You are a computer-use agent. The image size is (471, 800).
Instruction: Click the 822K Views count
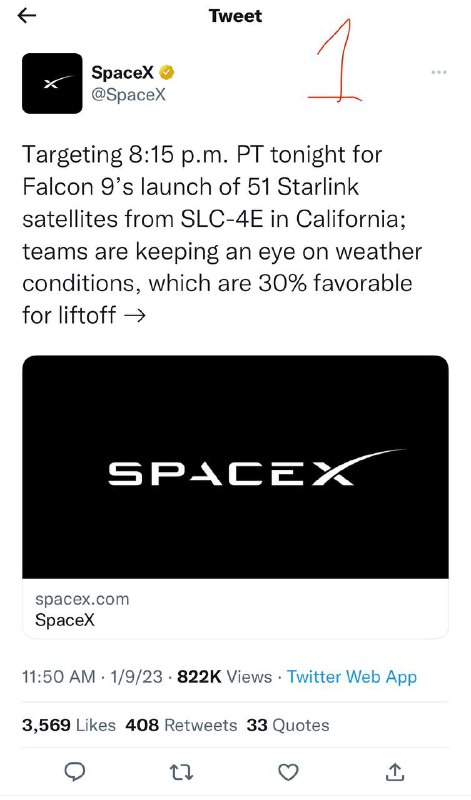coord(225,677)
